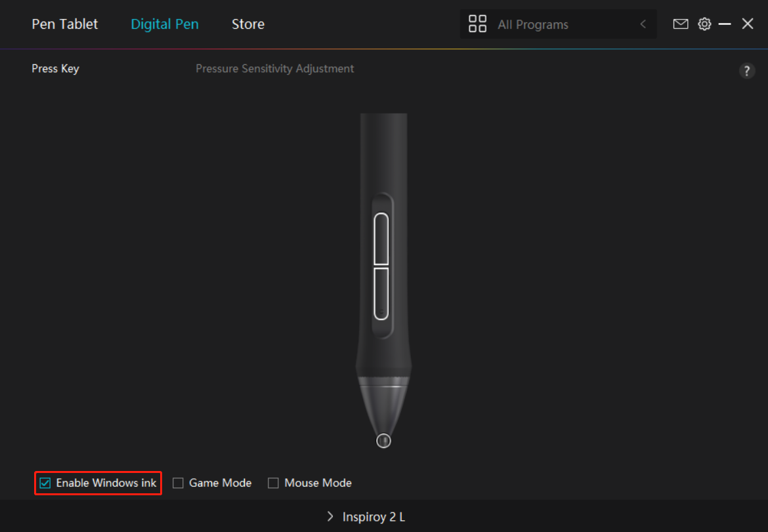Close the driver window
This screenshot has width=768, height=532.
748,24
